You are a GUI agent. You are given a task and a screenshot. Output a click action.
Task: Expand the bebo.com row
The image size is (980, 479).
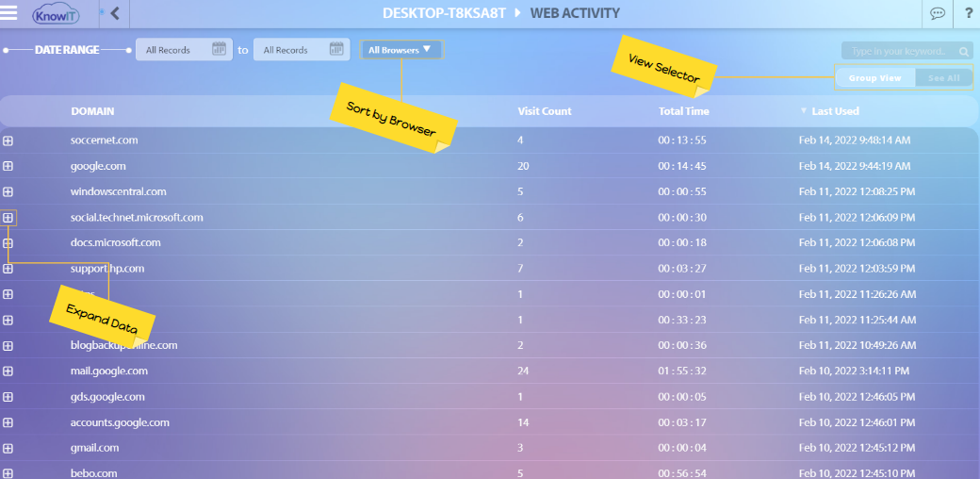click(8, 473)
